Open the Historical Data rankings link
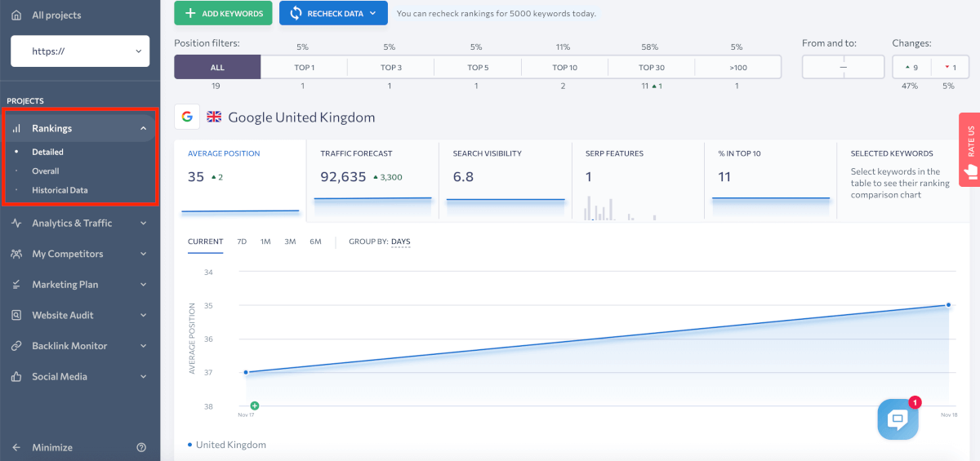The height and width of the screenshot is (461, 980). click(60, 190)
